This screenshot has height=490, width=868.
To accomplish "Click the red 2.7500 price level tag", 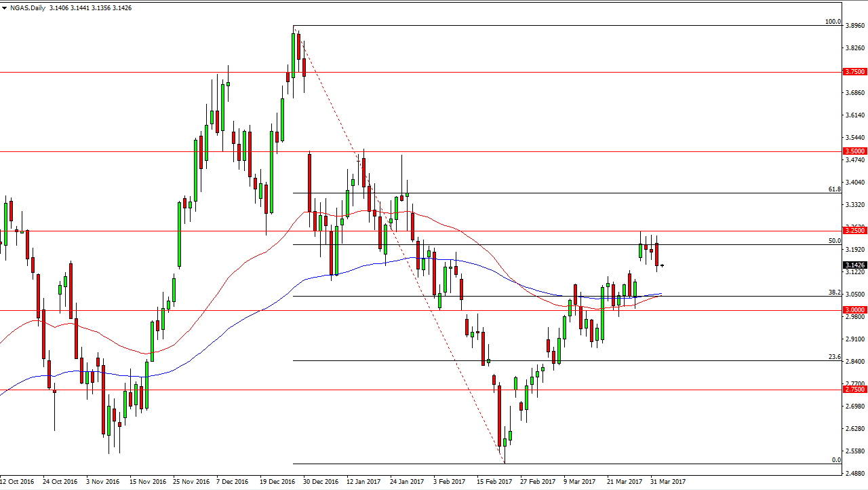I will coord(854,390).
